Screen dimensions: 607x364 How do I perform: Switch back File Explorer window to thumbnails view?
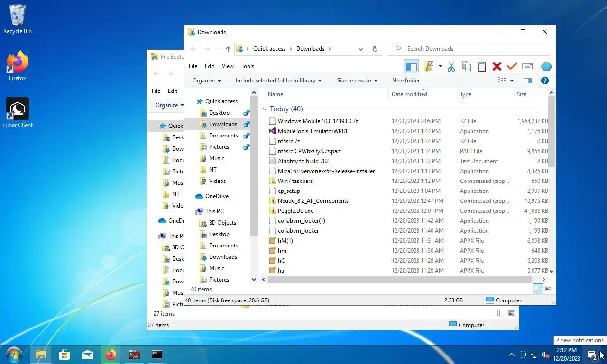click(512, 313)
